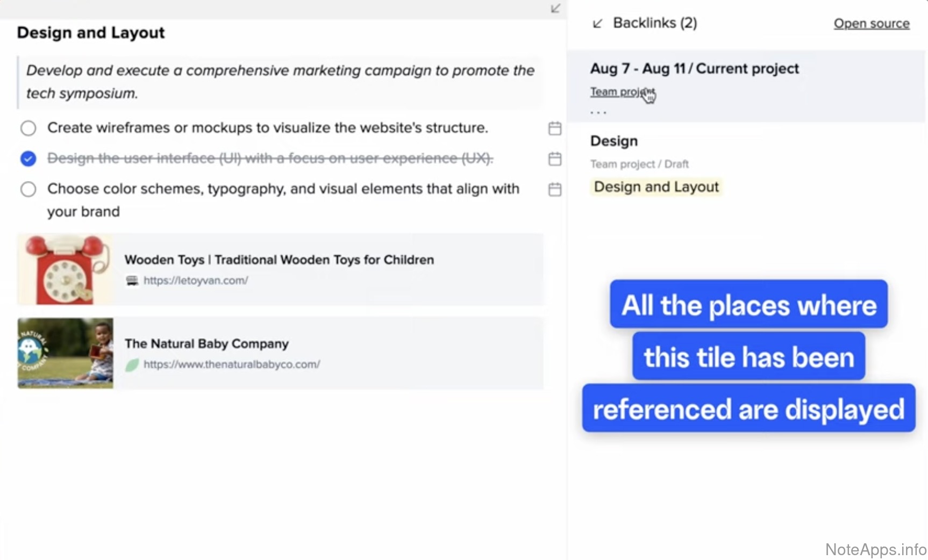The image size is (928, 560).
Task: Open the Team project / Draft breadcrumb
Action: coord(639,164)
